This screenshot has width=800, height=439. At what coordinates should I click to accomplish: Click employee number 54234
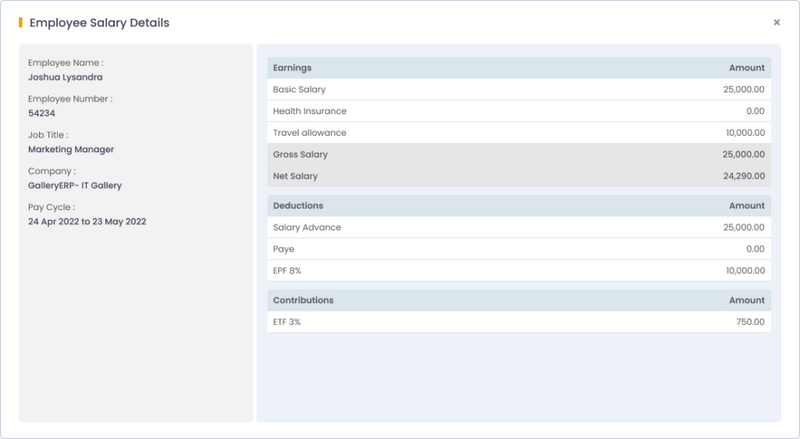42,113
